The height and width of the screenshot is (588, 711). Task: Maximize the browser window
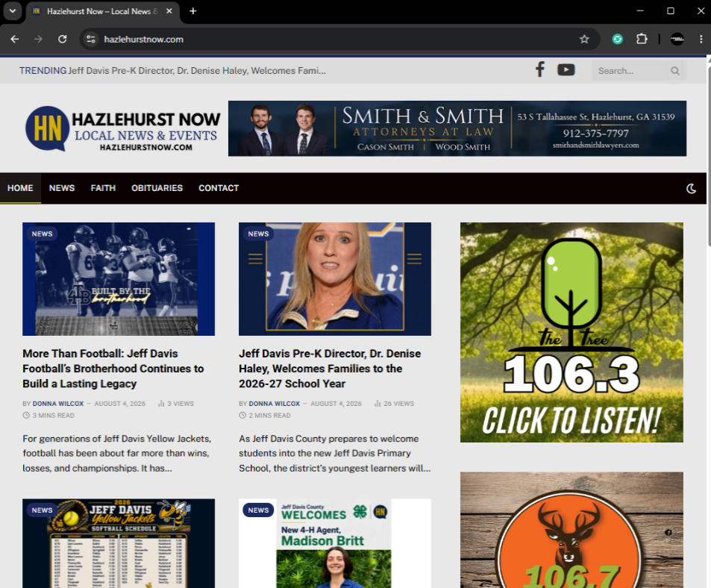[671, 11]
